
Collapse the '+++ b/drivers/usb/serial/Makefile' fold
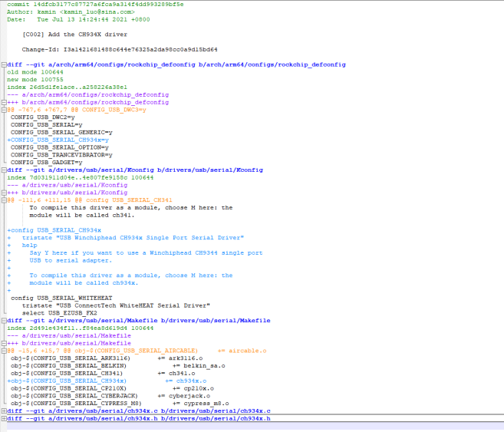4,343
